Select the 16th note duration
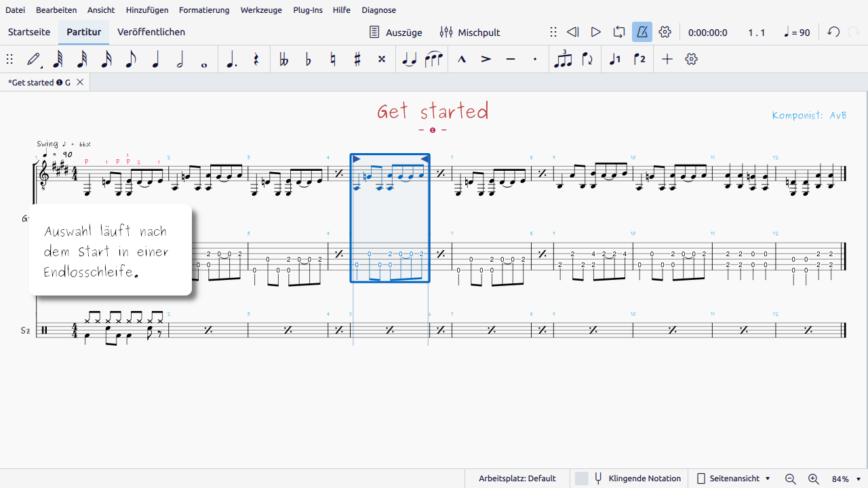 click(x=106, y=60)
